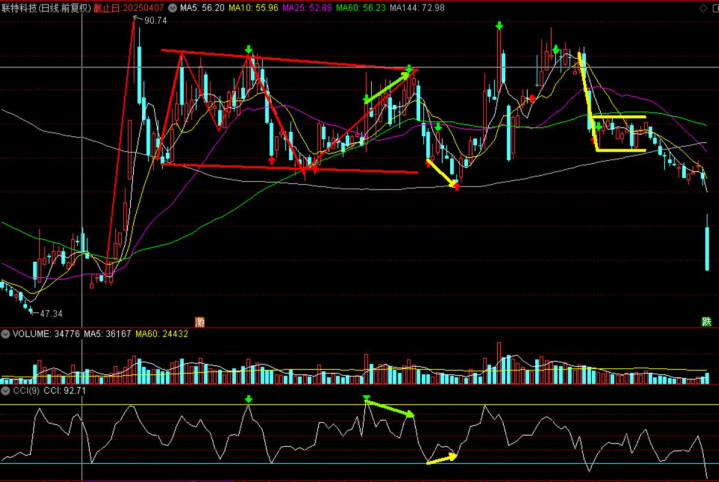Click the square window icon at the chart's top-right edge
719x482 pixels.
715,8
